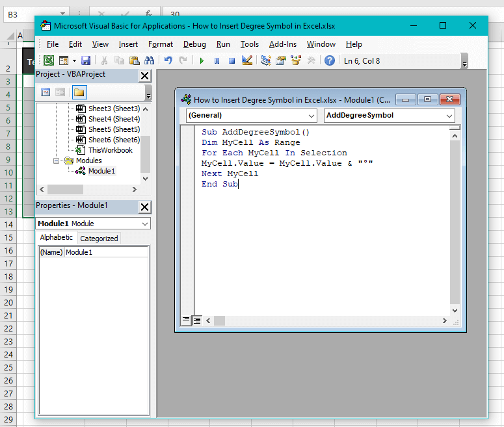The image size is (504, 427).
Task: Switch to Full Module View button
Action: [x=196, y=320]
